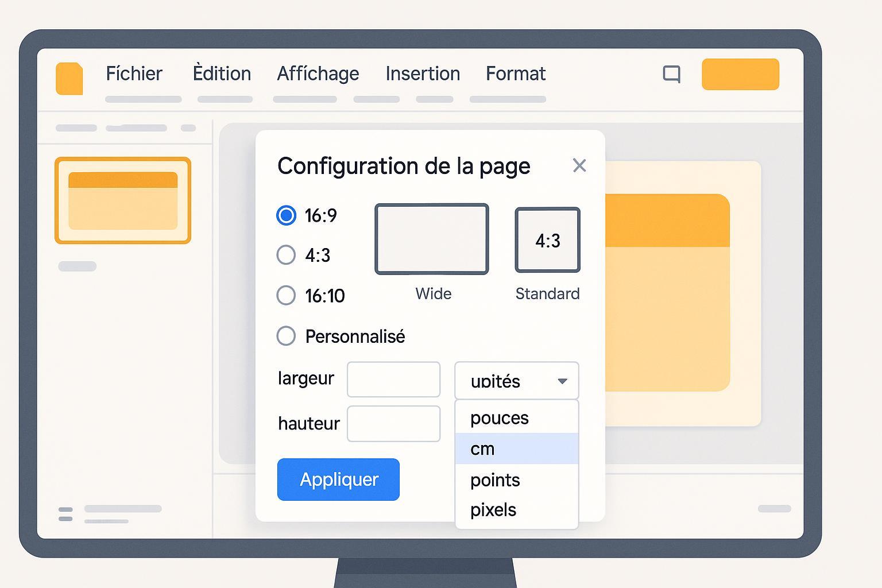The height and width of the screenshot is (588, 882).
Task: Choose the 16:10 aspect ratio
Action: pos(286,295)
